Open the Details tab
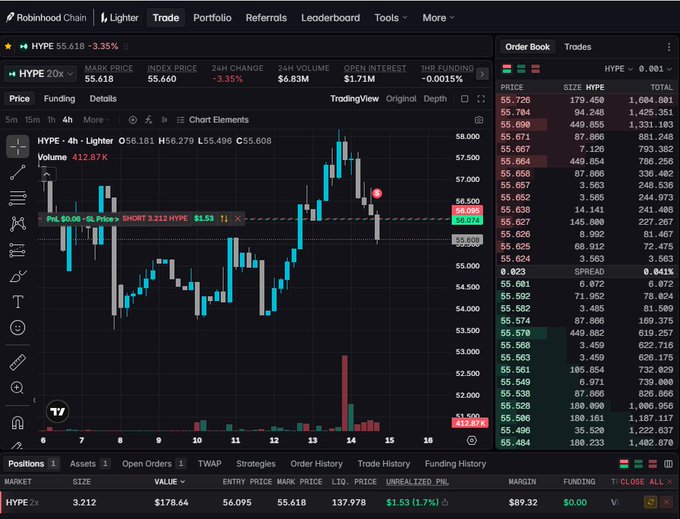This screenshot has height=519, width=680. (103, 99)
